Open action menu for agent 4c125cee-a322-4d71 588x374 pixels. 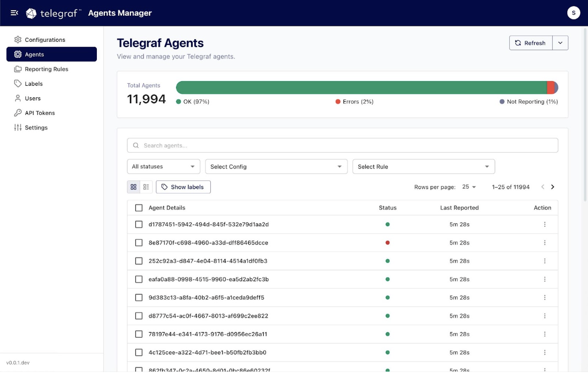[x=545, y=353]
